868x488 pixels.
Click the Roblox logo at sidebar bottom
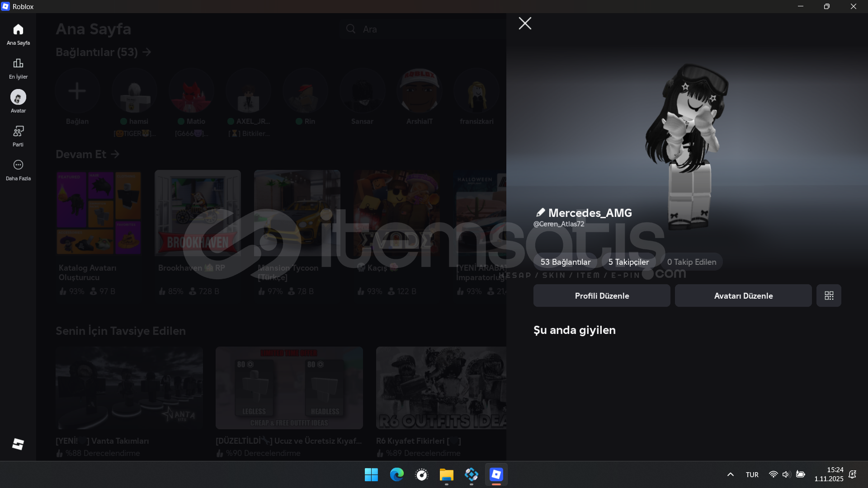click(18, 444)
